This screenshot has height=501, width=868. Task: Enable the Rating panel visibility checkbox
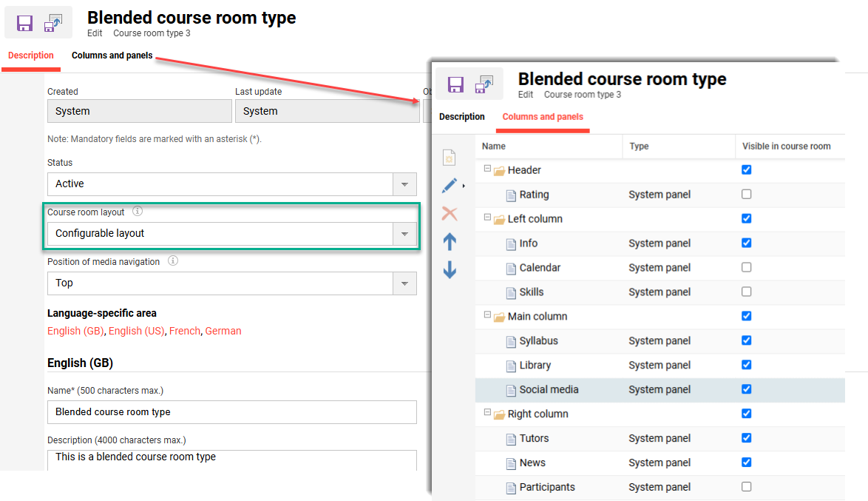click(746, 194)
